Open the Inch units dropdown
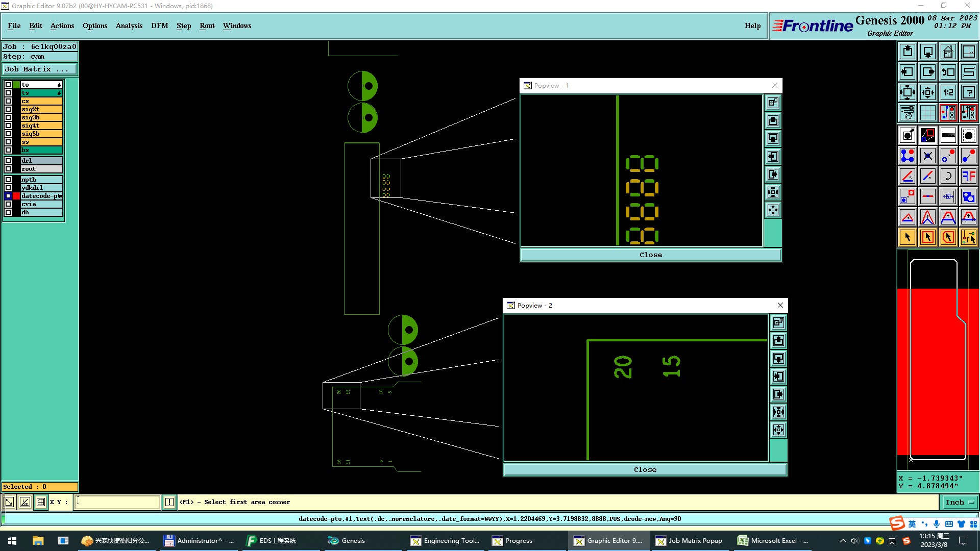Viewport: 980px width, 551px height. click(959, 503)
